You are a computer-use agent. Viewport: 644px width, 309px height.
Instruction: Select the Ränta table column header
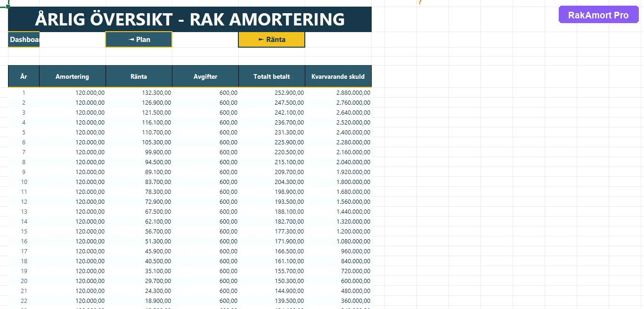(139, 76)
